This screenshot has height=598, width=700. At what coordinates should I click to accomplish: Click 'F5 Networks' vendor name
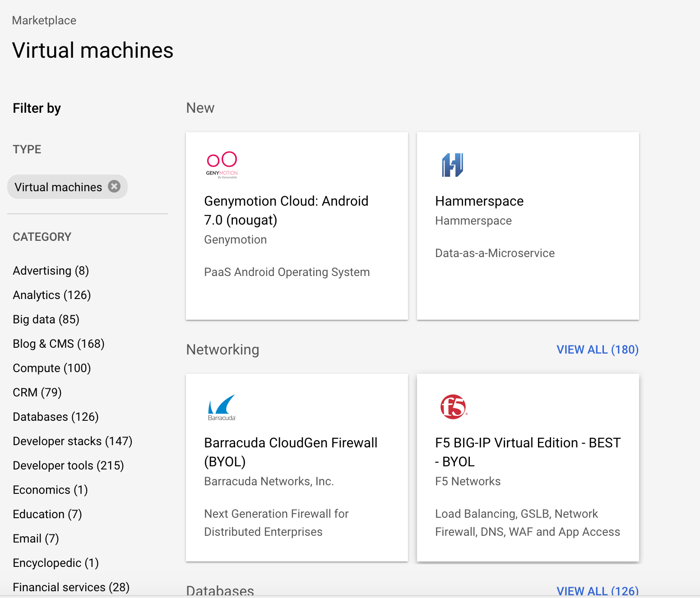point(468,481)
